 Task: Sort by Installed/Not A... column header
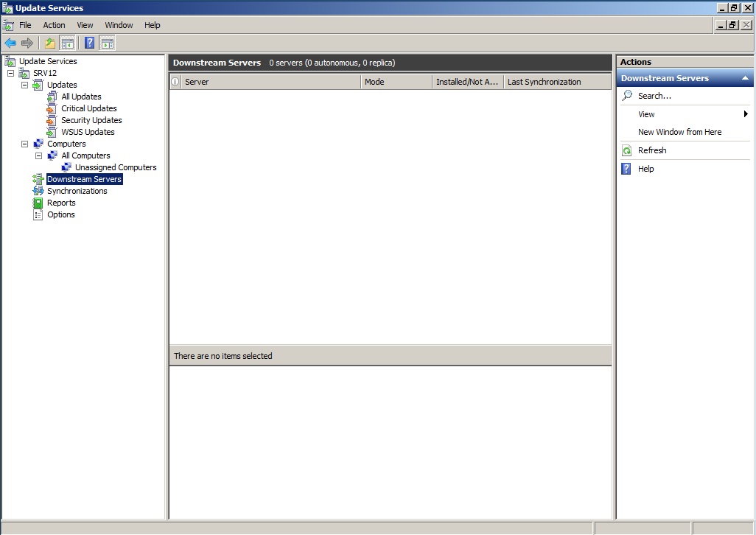tap(468, 82)
